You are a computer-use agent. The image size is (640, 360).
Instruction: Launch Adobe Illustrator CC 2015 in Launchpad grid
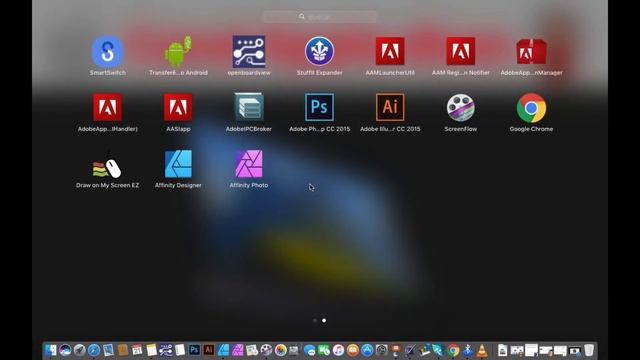coord(390,107)
